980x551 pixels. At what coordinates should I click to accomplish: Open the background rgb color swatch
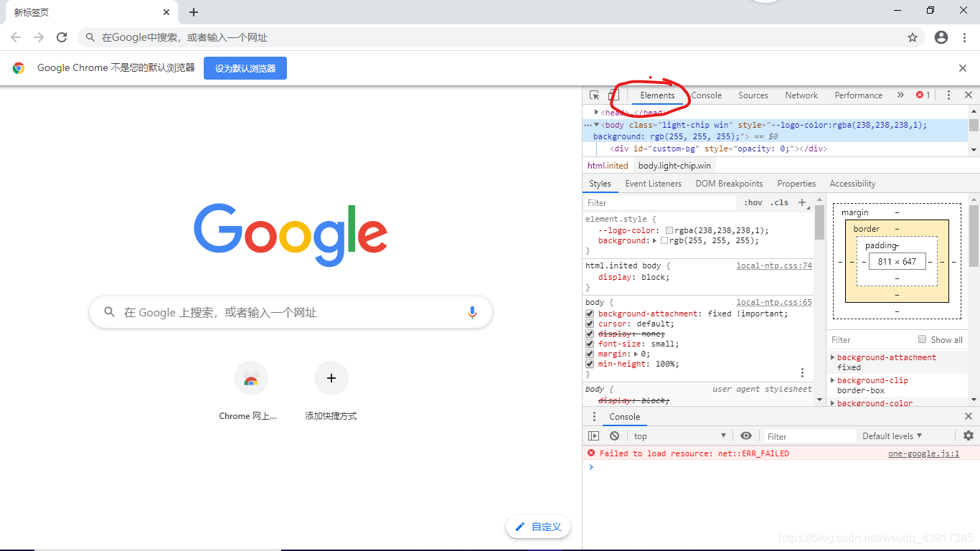tap(664, 241)
